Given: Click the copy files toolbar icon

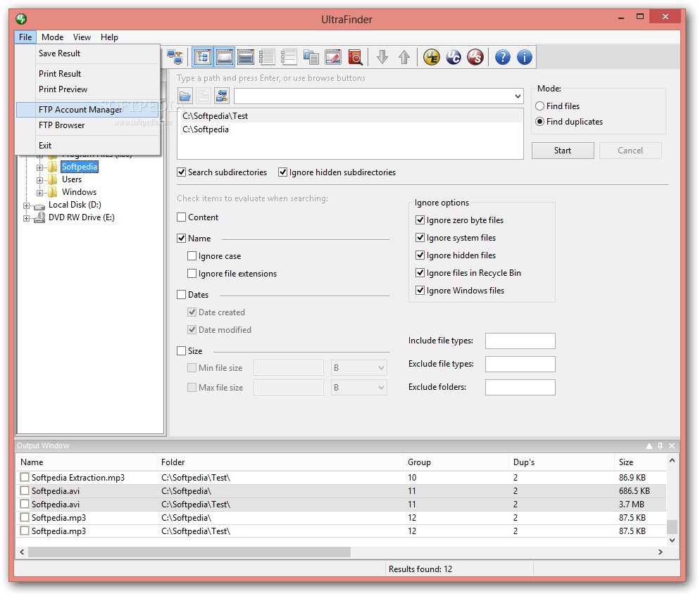Looking at the screenshot, I should pos(311,57).
